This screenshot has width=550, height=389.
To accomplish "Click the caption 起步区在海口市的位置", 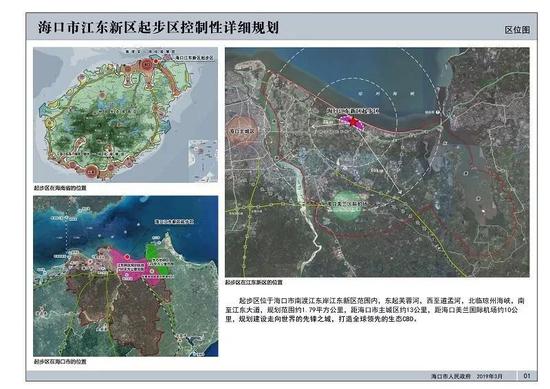I will (60, 361).
